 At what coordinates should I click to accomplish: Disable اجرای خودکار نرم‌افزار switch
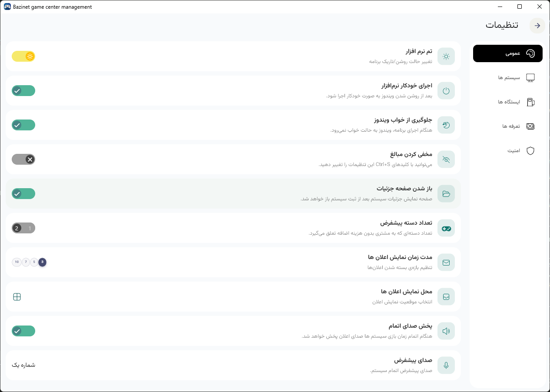[23, 90]
